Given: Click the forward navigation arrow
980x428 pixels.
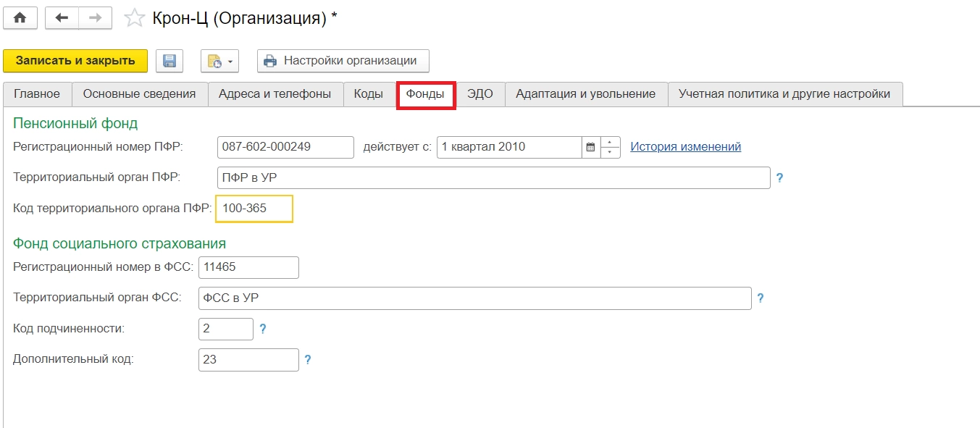Looking at the screenshot, I should (95, 18).
